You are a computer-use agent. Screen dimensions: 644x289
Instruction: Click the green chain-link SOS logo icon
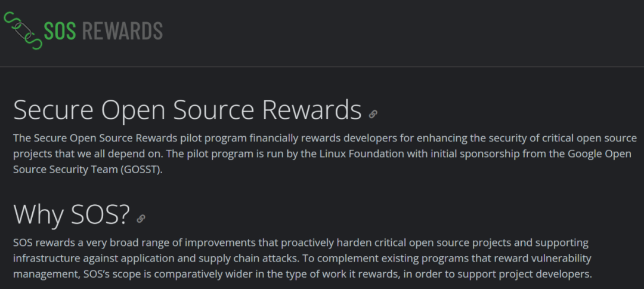point(23,30)
